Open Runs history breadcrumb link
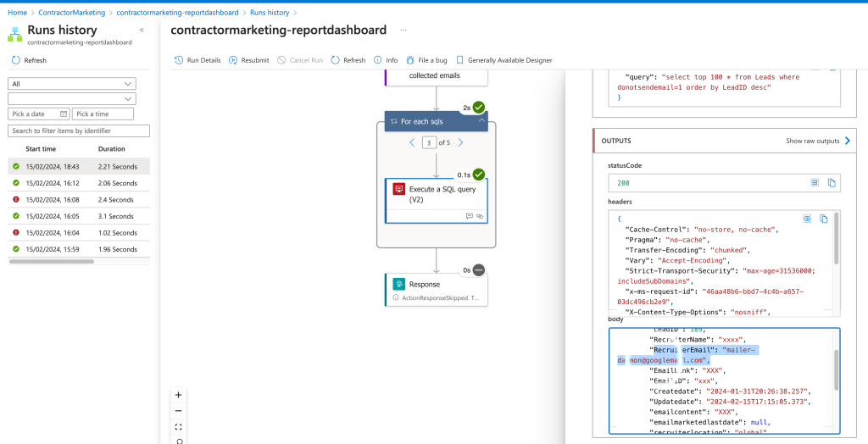Viewport: 868px width, 444px height. coord(270,12)
